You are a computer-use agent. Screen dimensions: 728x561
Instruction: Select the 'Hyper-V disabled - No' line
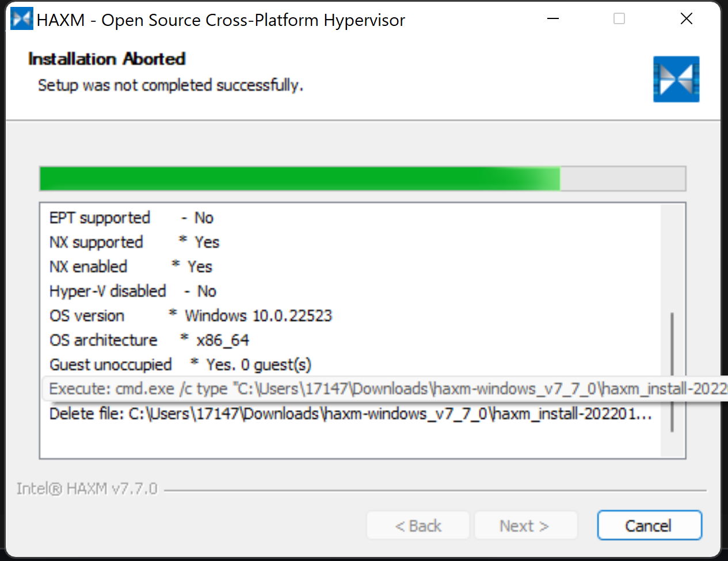coord(132,291)
